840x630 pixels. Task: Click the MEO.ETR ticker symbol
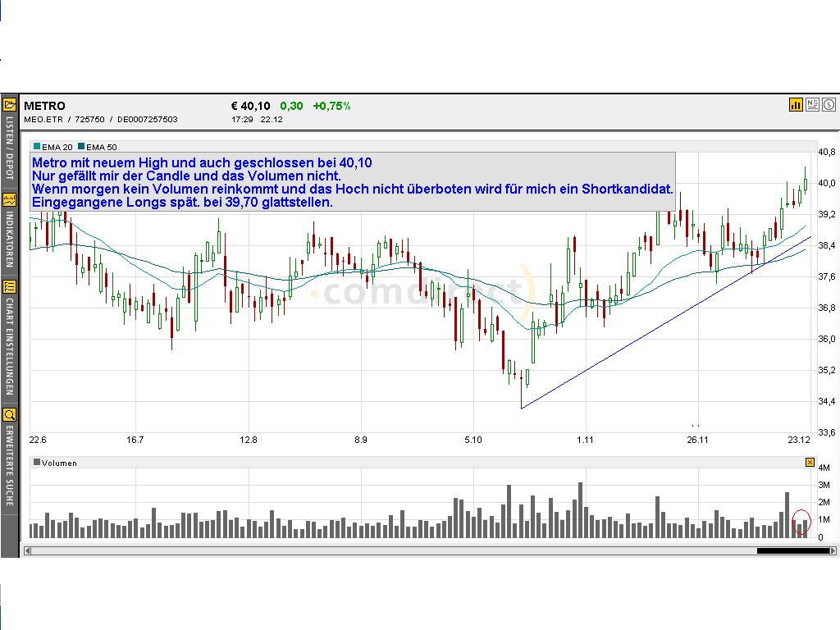[43, 120]
